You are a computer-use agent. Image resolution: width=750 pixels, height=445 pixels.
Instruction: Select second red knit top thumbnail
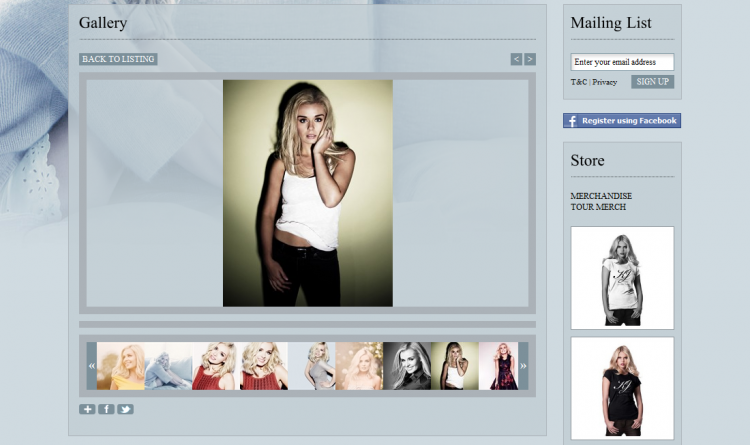[264, 366]
